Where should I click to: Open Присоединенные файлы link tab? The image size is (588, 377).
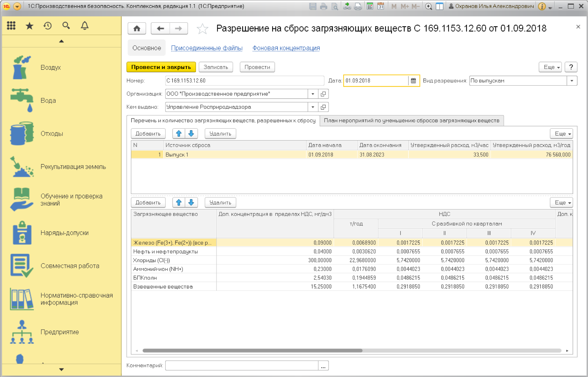pos(207,48)
